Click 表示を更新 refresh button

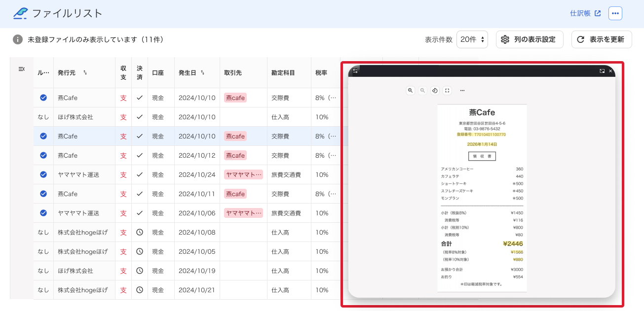pos(602,39)
